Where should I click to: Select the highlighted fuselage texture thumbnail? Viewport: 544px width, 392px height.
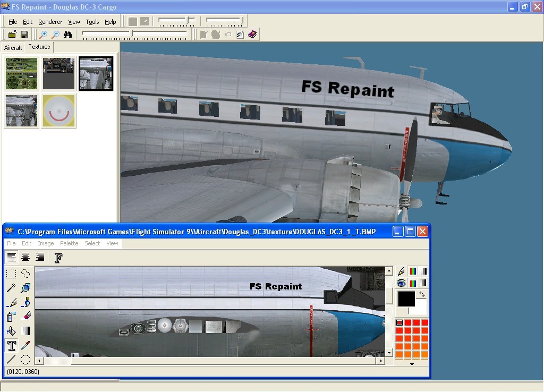click(x=96, y=73)
